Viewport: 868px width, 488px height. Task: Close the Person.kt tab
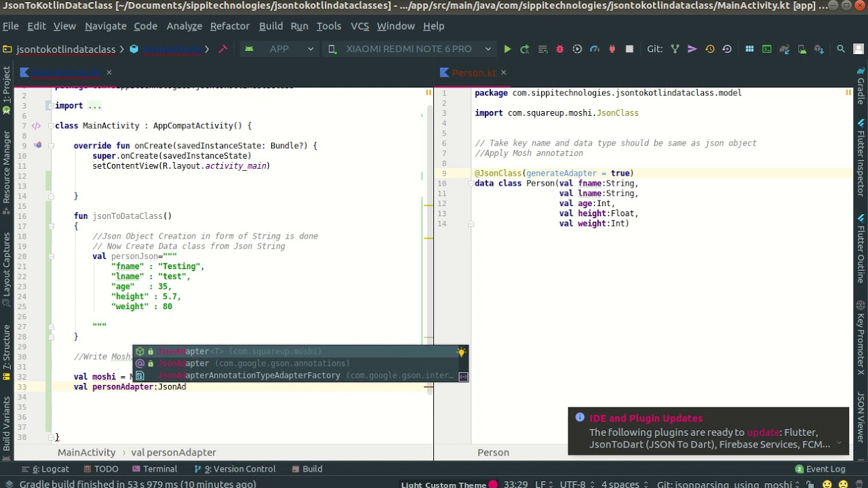click(x=503, y=73)
